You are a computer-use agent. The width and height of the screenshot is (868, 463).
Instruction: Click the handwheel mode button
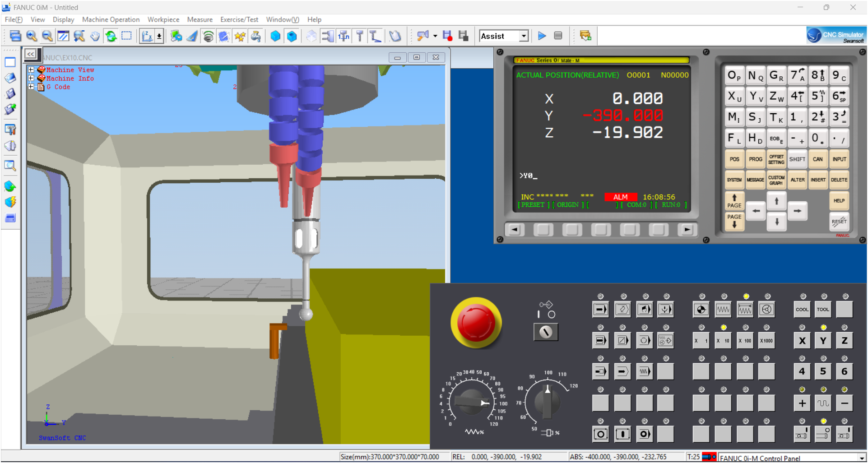click(x=767, y=310)
